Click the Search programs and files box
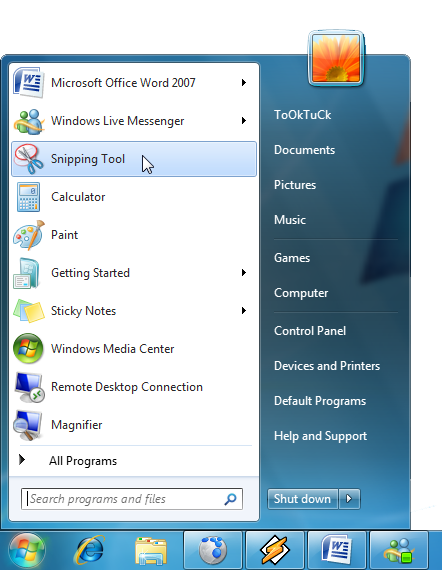This screenshot has width=442, height=570. tap(132, 499)
